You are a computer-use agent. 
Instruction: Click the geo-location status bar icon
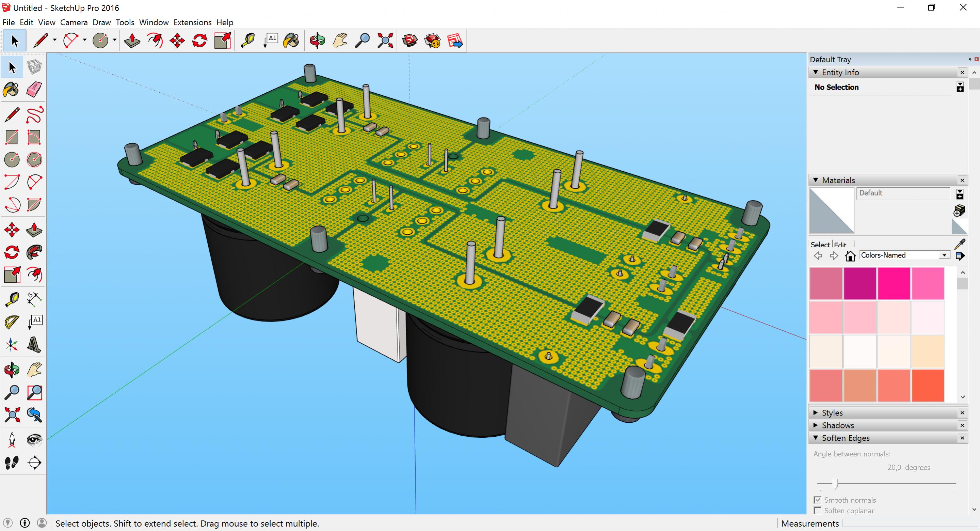[7, 523]
